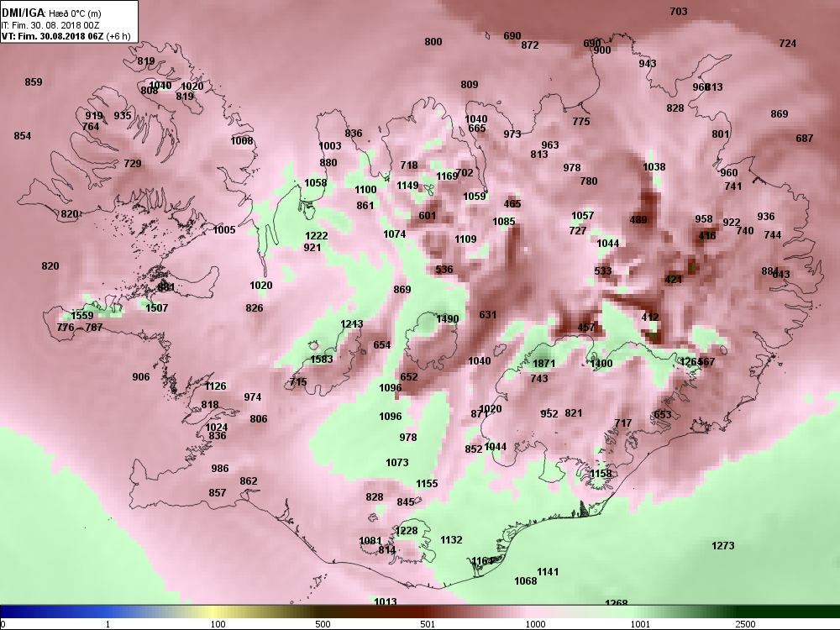Click the 416 value label
The image size is (840, 630).
coord(707,236)
